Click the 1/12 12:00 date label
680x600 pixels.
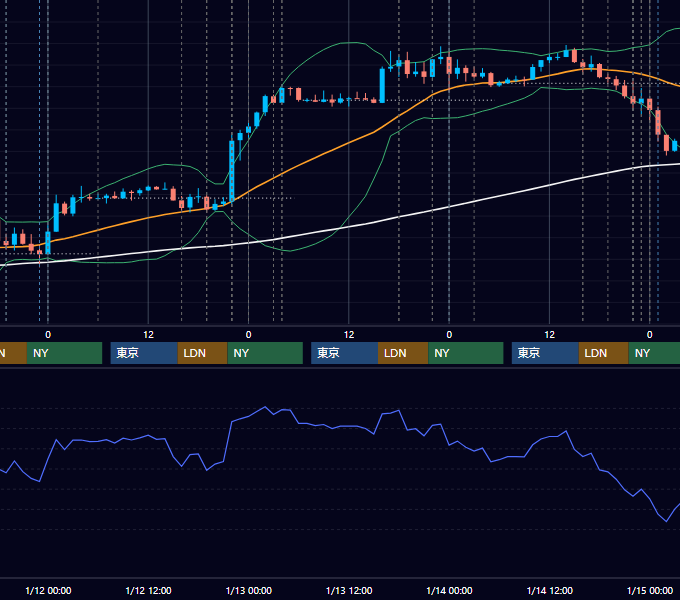click(148, 590)
